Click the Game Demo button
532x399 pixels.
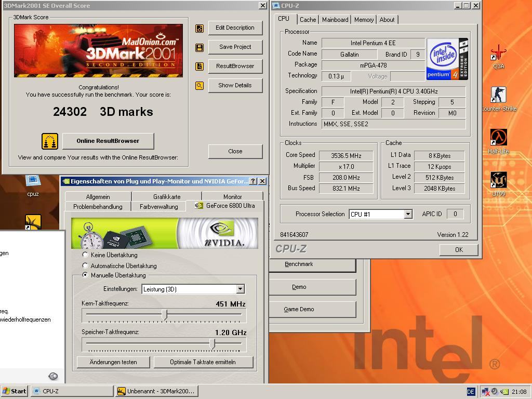(312, 310)
